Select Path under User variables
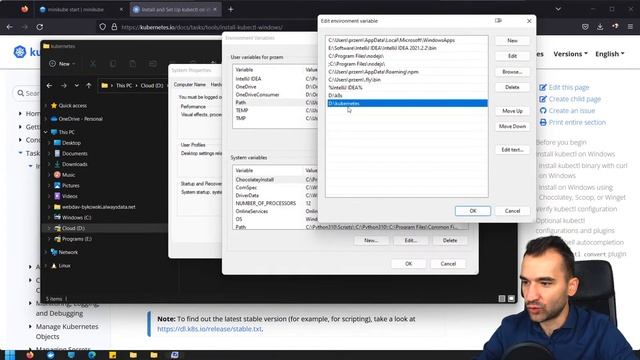 pyautogui.click(x=275, y=102)
